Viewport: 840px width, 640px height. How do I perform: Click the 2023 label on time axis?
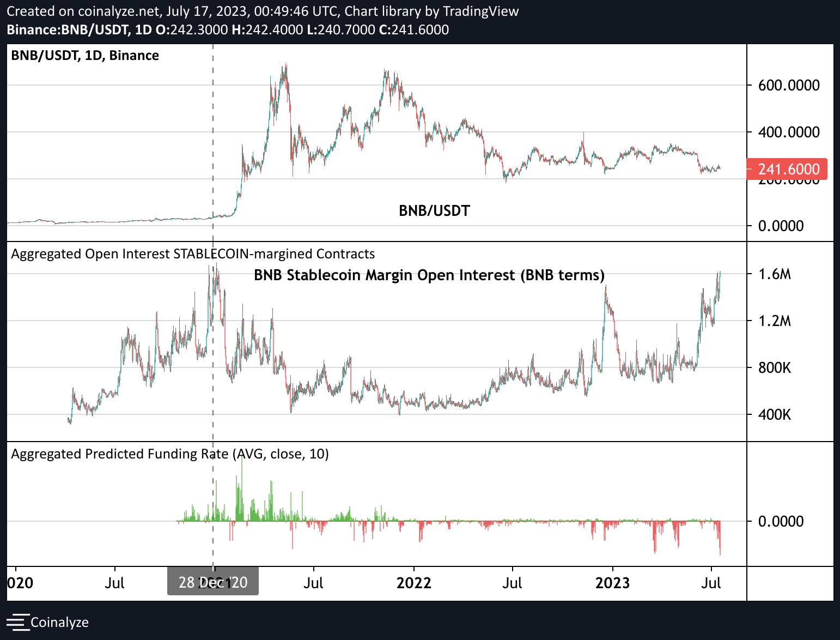click(612, 583)
